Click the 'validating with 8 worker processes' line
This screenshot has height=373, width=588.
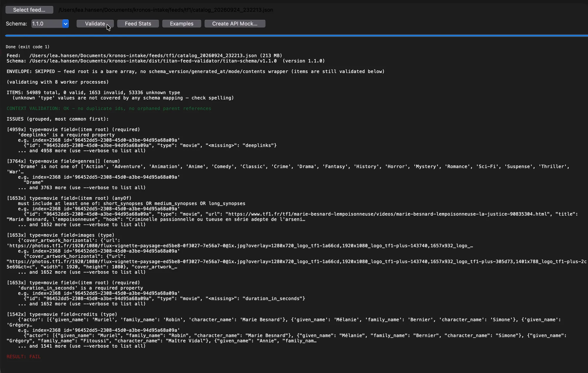(x=58, y=82)
